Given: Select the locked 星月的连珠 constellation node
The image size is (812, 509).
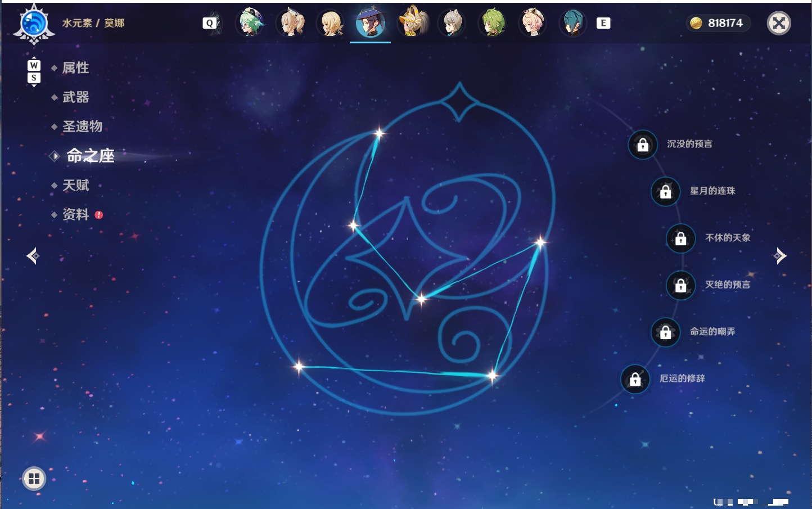Looking at the screenshot, I should [665, 191].
